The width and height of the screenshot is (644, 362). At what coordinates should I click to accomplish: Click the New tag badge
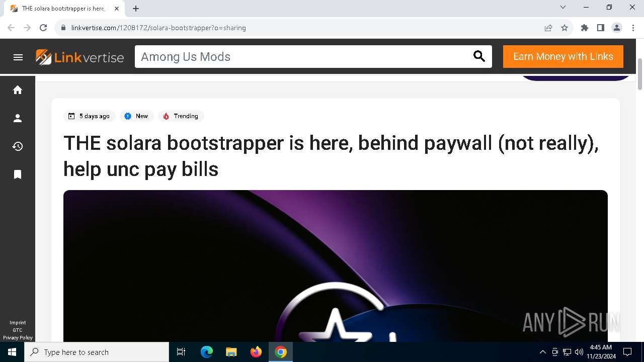pyautogui.click(x=136, y=116)
